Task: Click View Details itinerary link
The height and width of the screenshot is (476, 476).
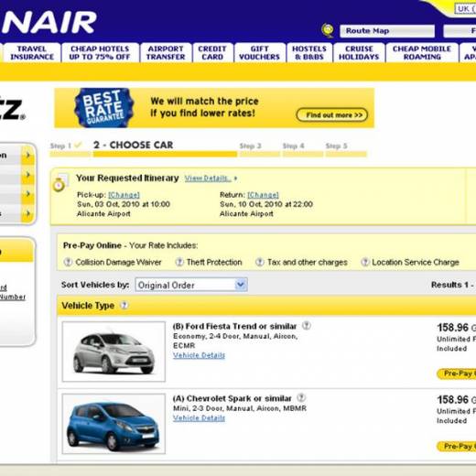Action: (x=207, y=178)
